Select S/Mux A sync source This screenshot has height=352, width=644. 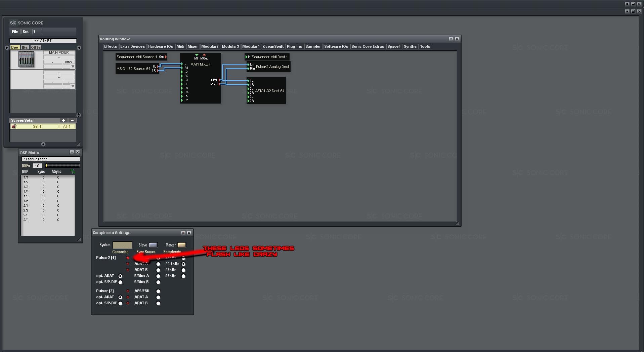pos(158,276)
